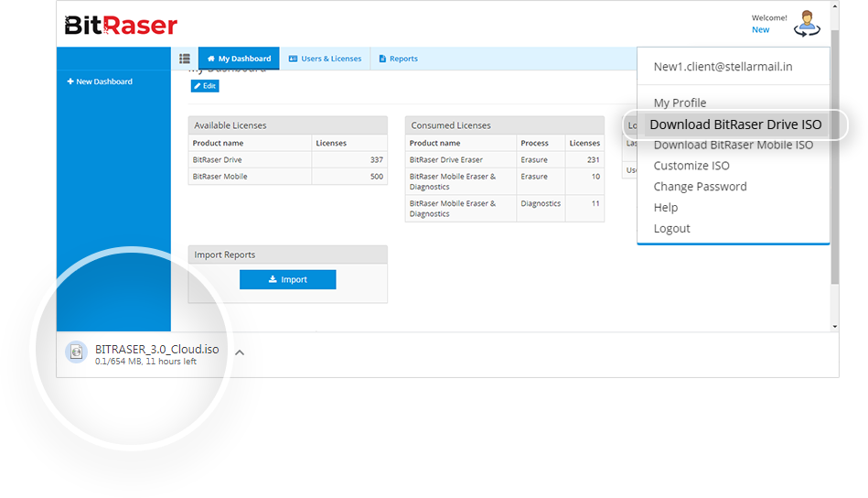Screen dimensions: 868x498
Task: Click the 231 consumed licenses value
Action: point(594,159)
